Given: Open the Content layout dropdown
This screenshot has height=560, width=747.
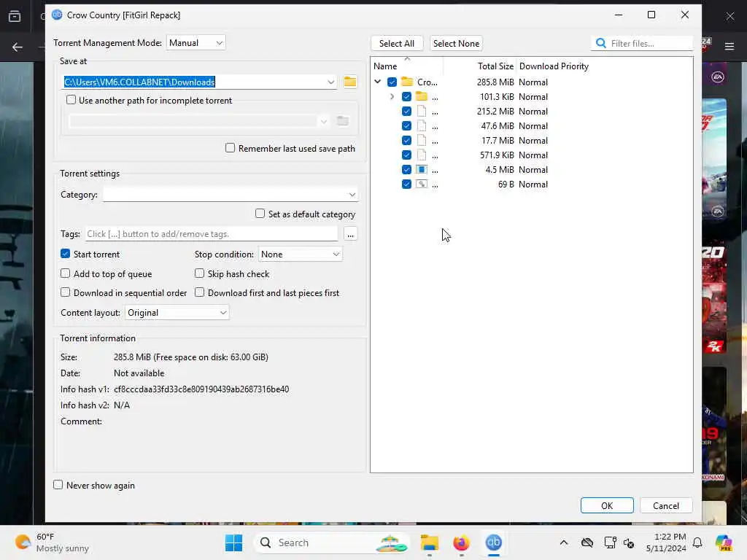Looking at the screenshot, I should [x=177, y=313].
